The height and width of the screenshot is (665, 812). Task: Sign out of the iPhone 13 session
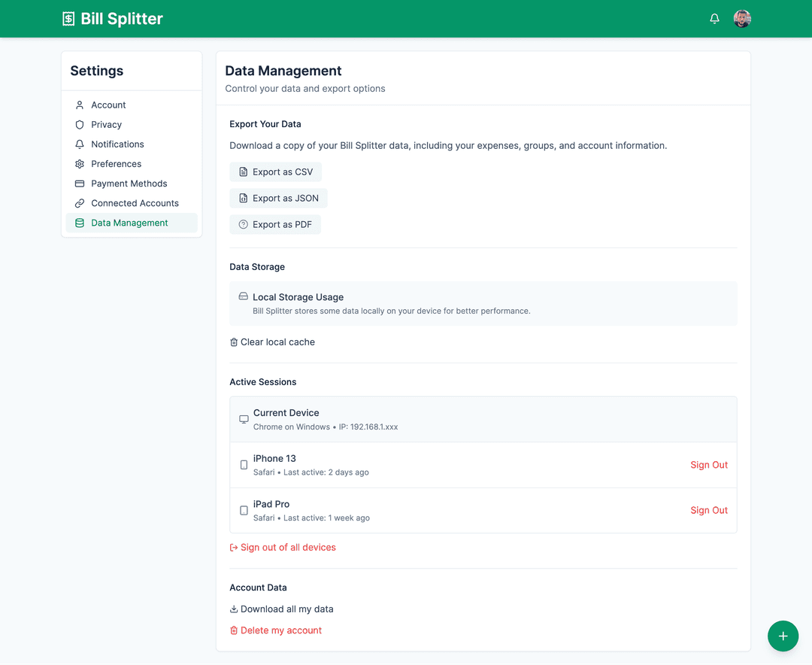click(708, 465)
